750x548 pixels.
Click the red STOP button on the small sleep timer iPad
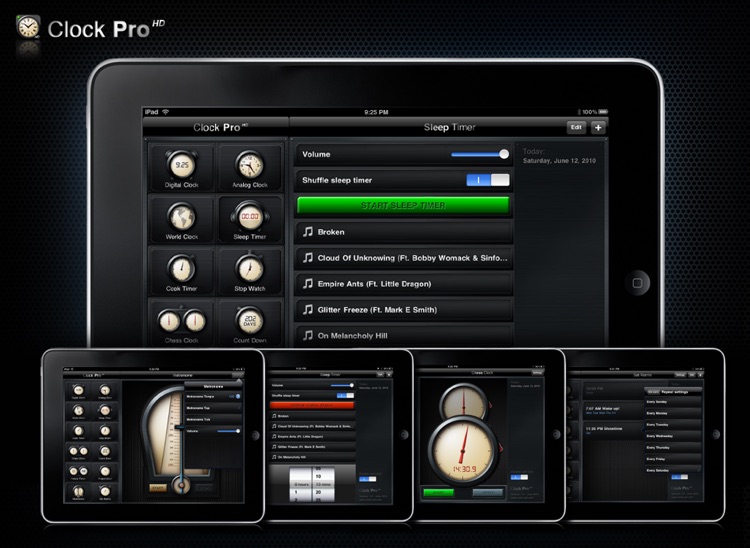tap(312, 406)
